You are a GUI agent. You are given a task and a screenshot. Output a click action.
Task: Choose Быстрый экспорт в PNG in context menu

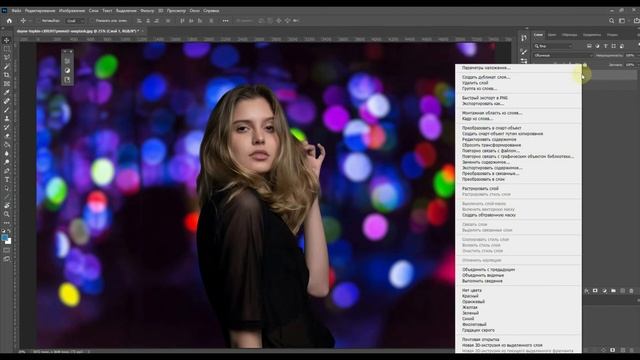(x=484, y=98)
